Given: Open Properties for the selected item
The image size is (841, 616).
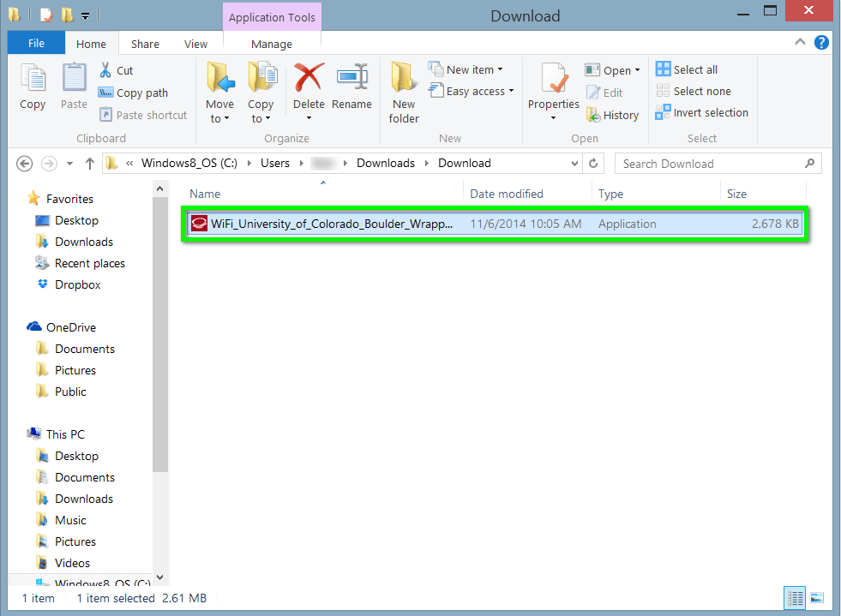Looking at the screenshot, I should click(x=553, y=90).
